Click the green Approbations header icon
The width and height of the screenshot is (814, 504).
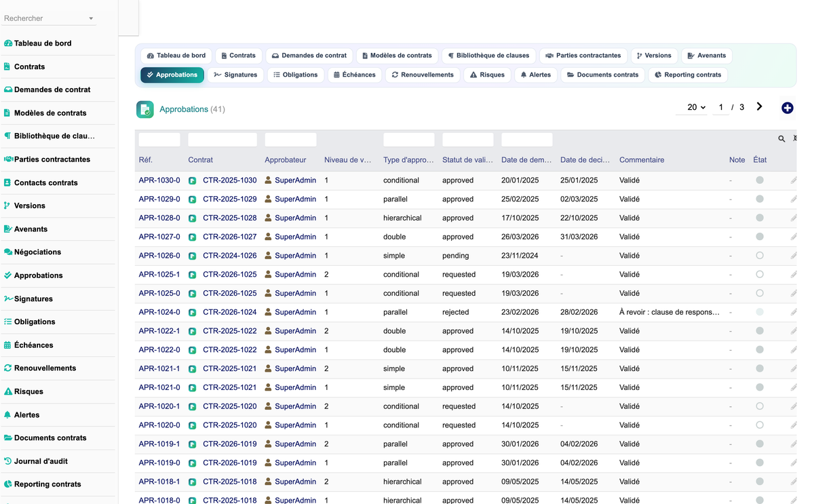click(x=144, y=109)
